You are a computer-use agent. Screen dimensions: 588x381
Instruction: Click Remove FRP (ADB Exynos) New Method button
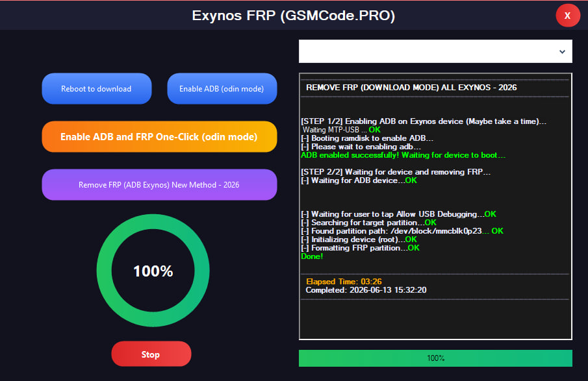coord(159,185)
